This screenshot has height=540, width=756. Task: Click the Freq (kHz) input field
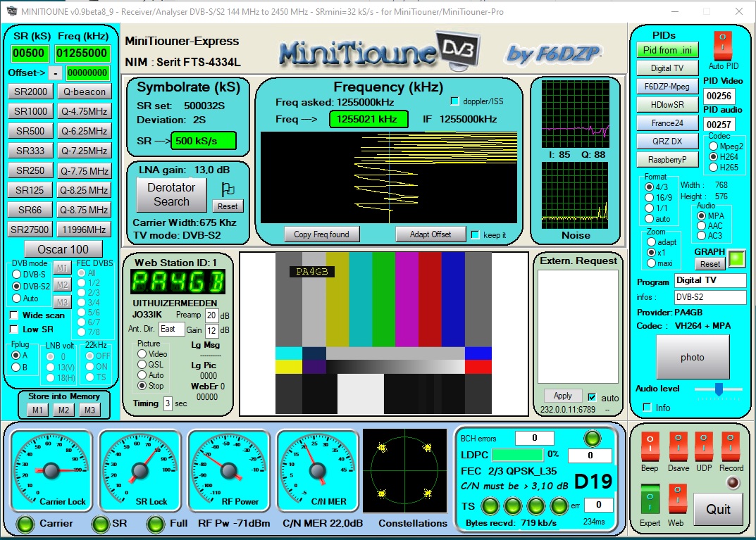(82, 53)
